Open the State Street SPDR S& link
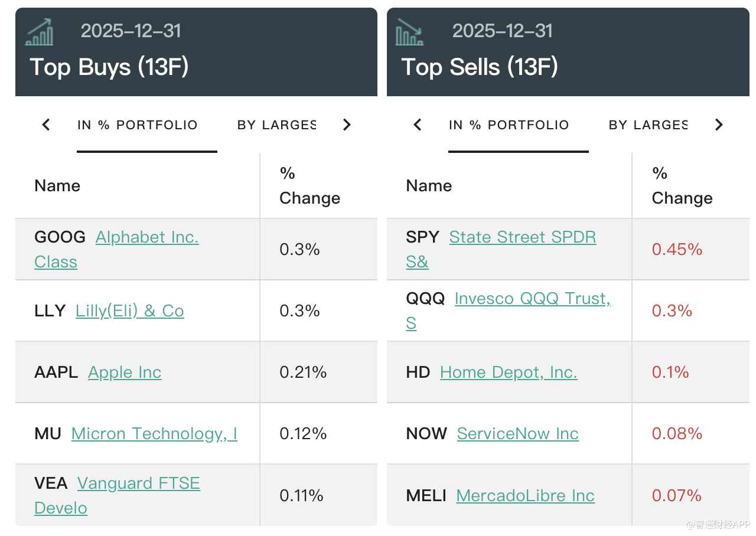This screenshot has width=756, height=536. [x=522, y=237]
